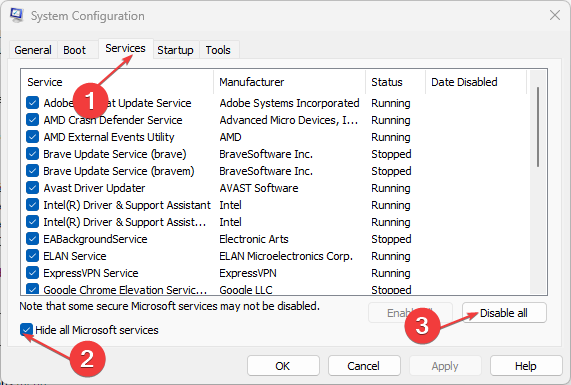Uncheck the ELAN Service checkbox
This screenshot has height=385, width=571.
point(32,256)
